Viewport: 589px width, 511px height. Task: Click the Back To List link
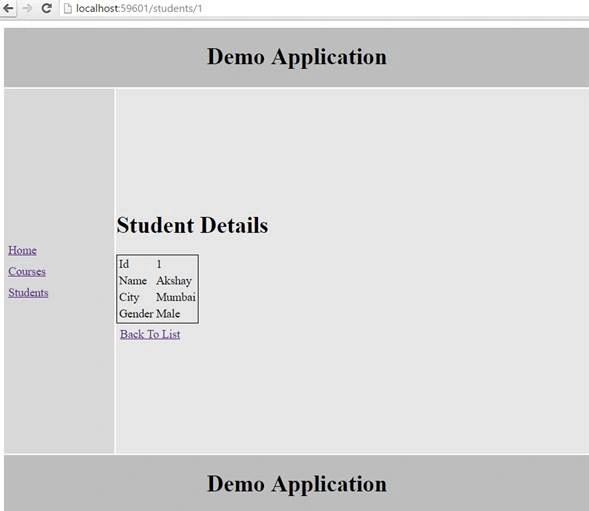150,334
